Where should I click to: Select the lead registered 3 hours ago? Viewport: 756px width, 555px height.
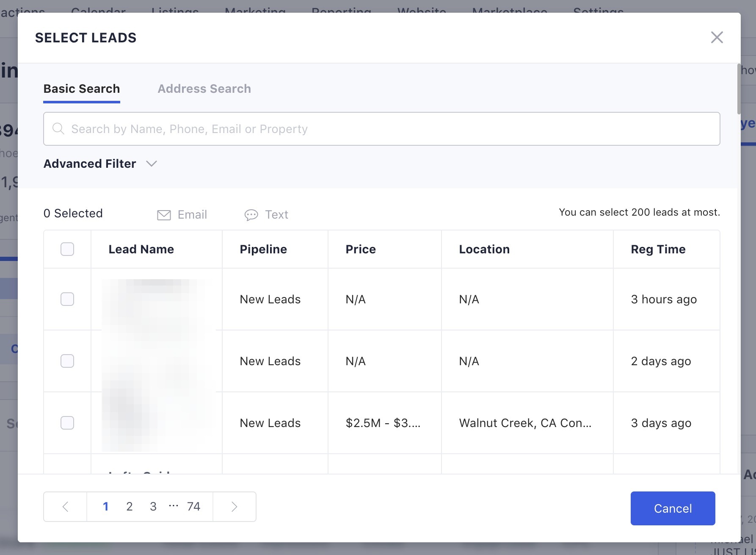coord(67,299)
